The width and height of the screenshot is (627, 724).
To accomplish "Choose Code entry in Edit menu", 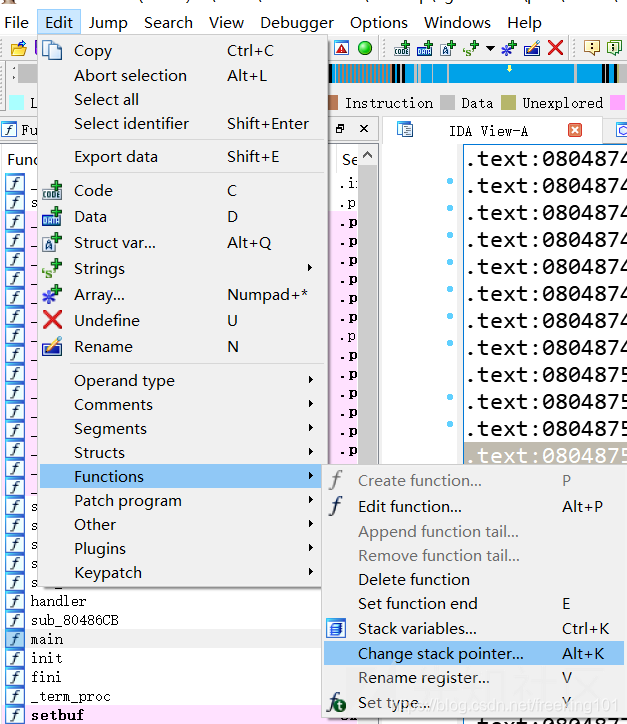I will [x=182, y=190].
